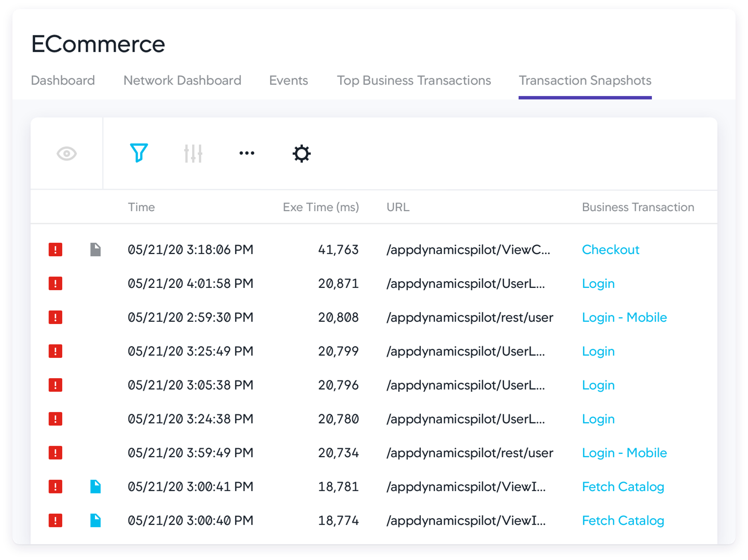
Task: Switch to the Network Dashboard tab
Action: (x=182, y=80)
